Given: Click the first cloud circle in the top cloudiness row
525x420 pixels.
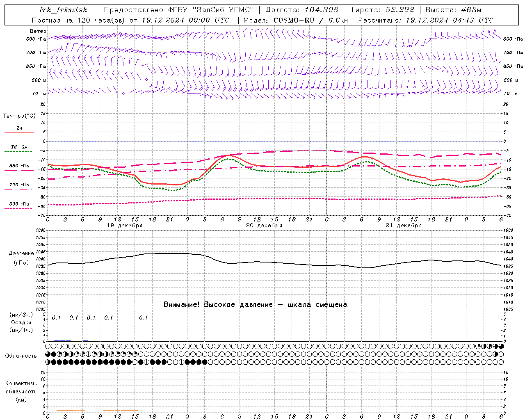Looking at the screenshot, I should click(48, 347).
